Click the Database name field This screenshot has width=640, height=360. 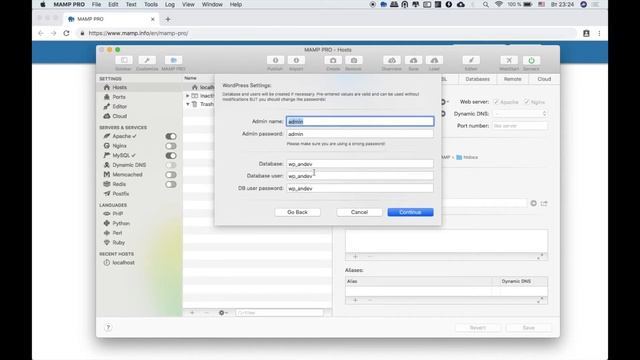360,164
